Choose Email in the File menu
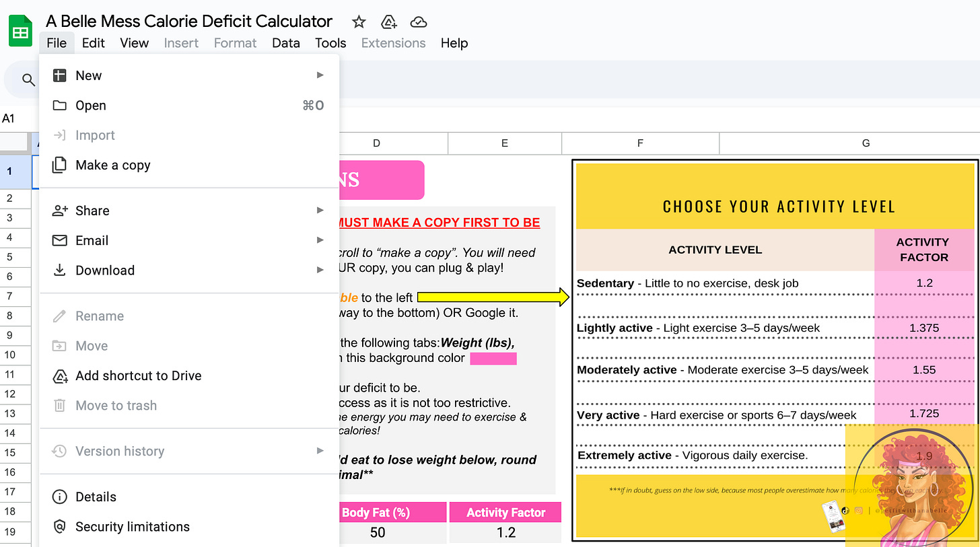Image resolution: width=980 pixels, height=547 pixels. (189, 240)
